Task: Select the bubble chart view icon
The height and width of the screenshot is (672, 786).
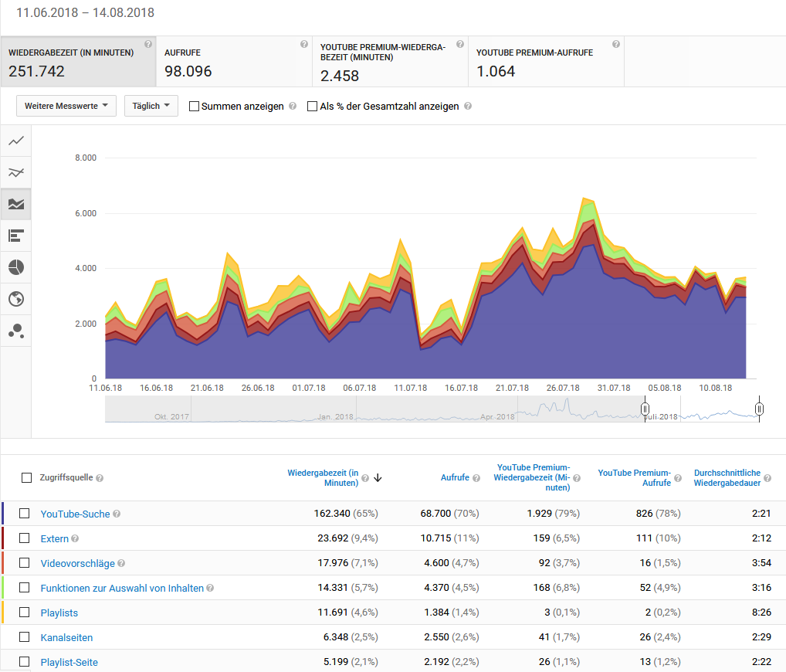Action: [x=16, y=331]
